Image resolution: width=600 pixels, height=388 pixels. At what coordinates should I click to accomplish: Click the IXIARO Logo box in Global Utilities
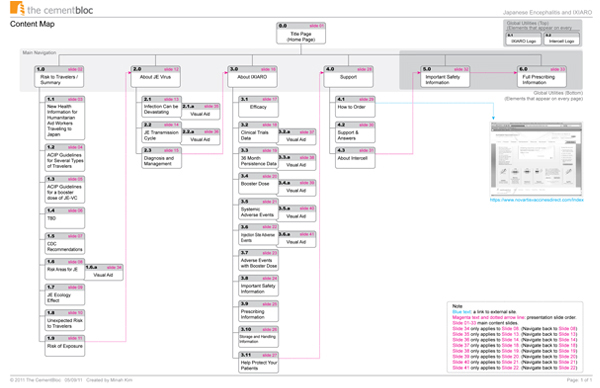tap(523, 39)
